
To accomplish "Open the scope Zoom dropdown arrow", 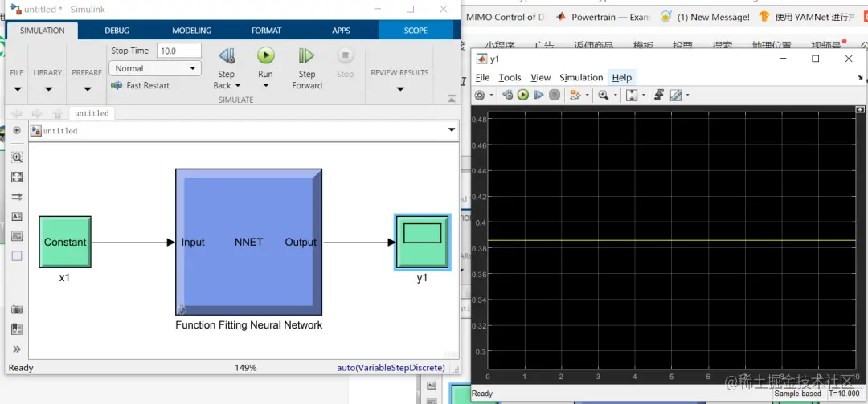I will 616,96.
